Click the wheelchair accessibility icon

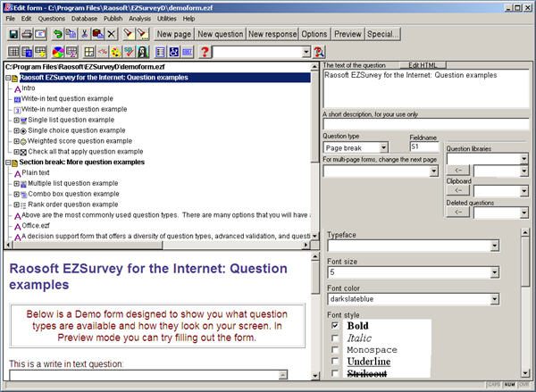[173, 52]
